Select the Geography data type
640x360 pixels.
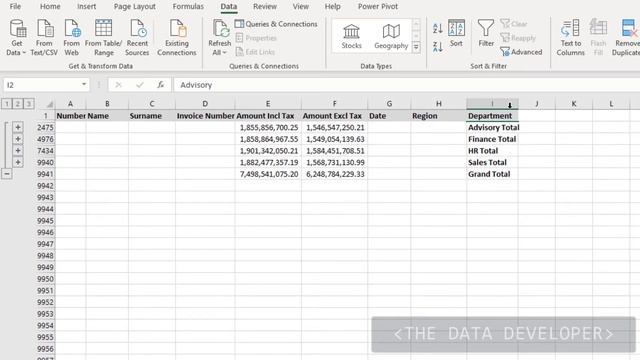[391, 36]
